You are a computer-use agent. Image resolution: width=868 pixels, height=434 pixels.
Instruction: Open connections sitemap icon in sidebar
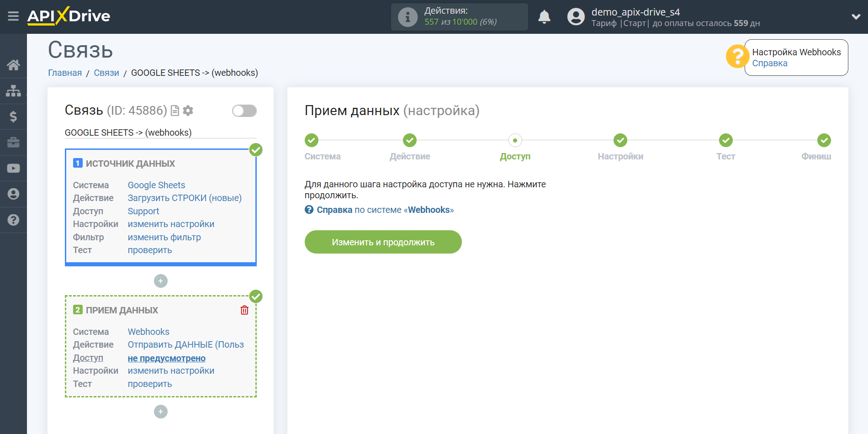click(x=13, y=91)
